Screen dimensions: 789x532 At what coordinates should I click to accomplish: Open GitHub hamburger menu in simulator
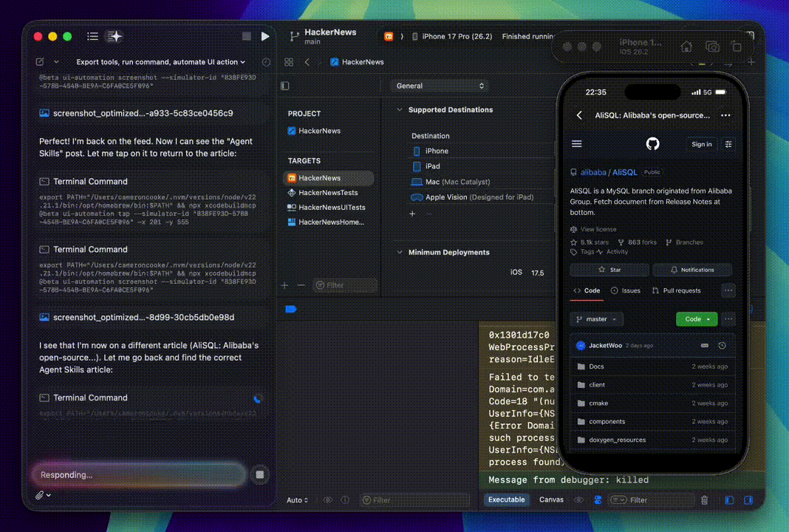[x=577, y=144]
